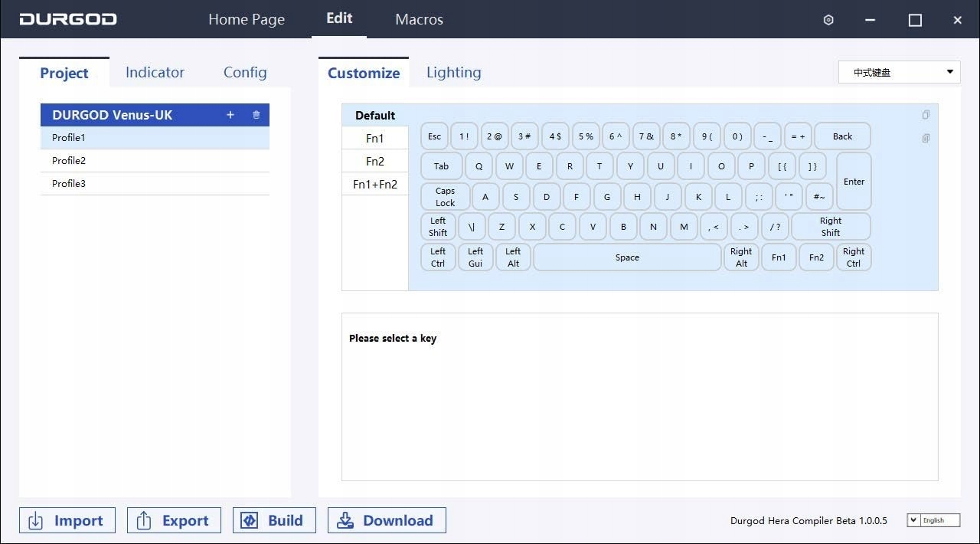Switch to the Indicator tab

(x=155, y=72)
